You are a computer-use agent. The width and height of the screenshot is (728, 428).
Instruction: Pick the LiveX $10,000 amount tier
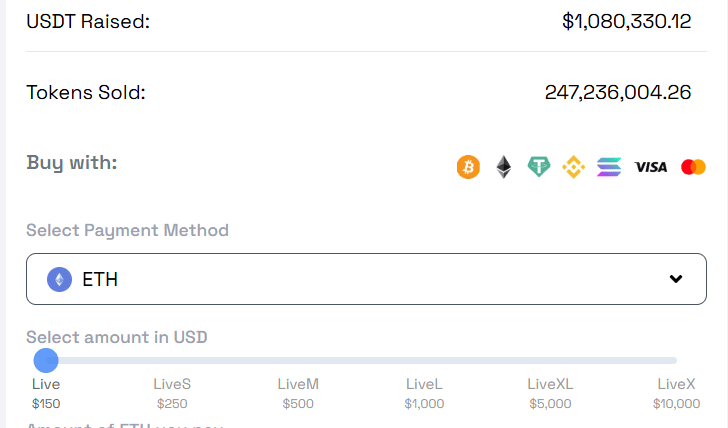tap(677, 393)
